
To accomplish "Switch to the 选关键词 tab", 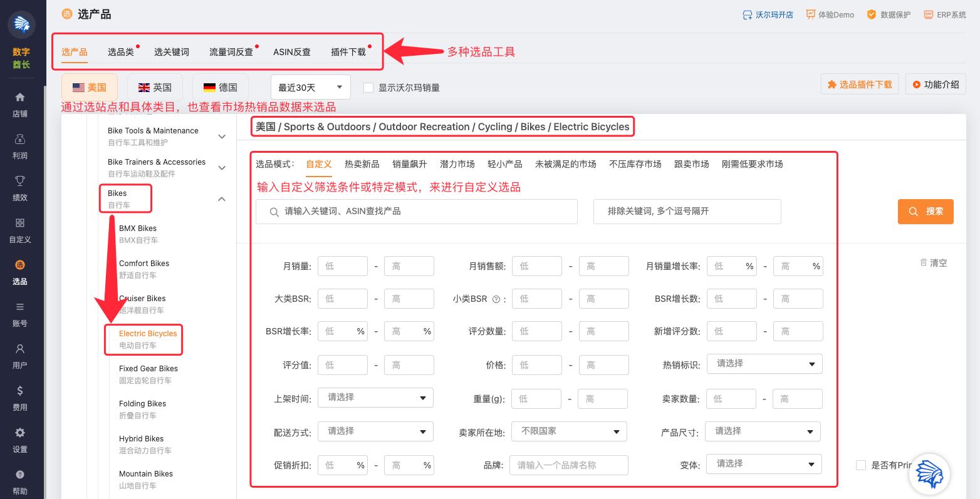I will click(x=171, y=52).
